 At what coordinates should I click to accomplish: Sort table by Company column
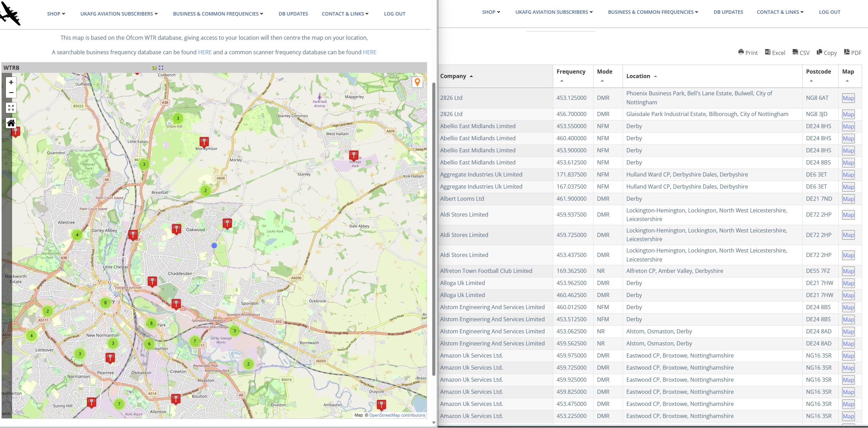[x=495, y=76]
